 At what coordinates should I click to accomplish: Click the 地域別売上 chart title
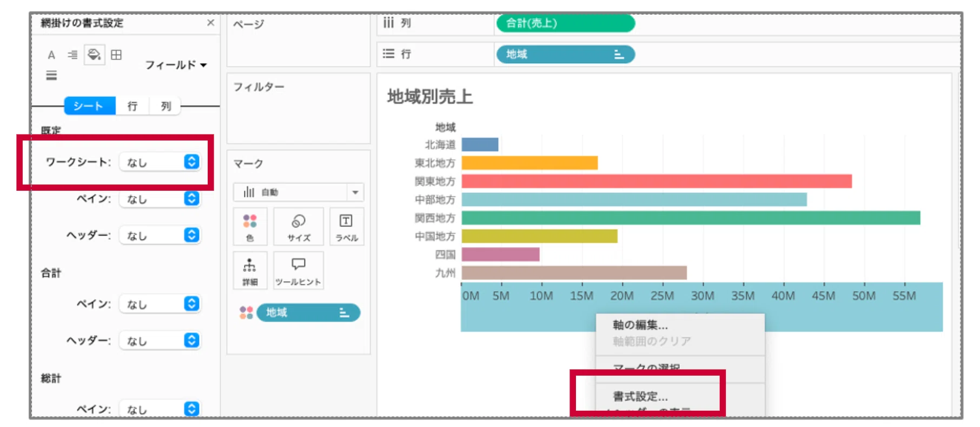[430, 97]
